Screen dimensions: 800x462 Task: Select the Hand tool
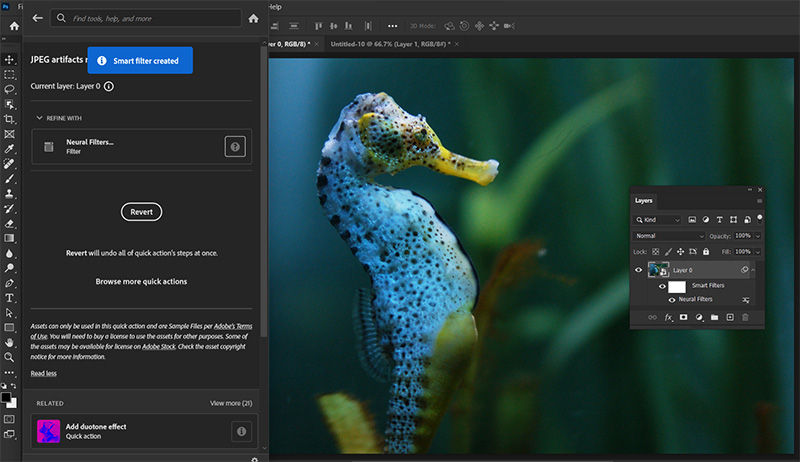[x=9, y=342]
